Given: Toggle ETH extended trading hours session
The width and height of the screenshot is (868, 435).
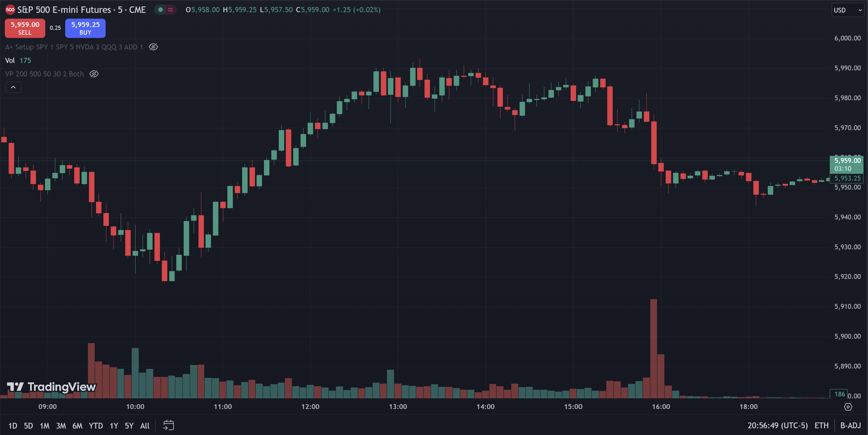Looking at the screenshot, I should [x=821, y=426].
